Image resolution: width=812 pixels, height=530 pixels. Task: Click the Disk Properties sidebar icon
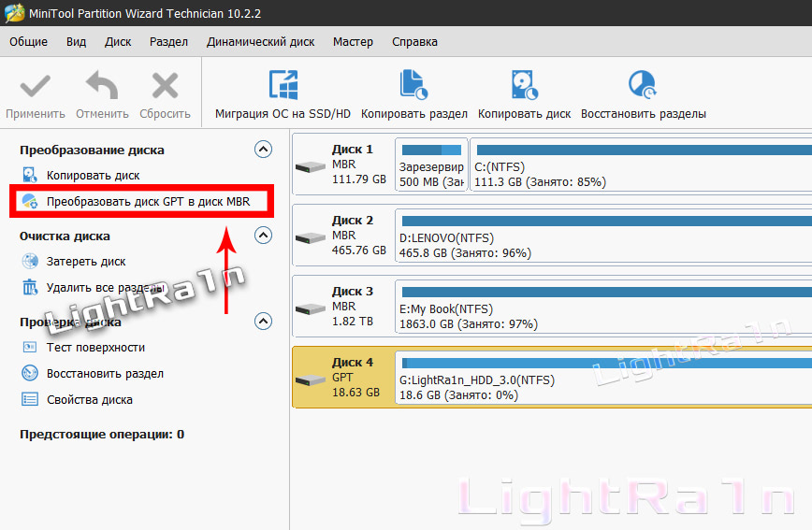(30, 399)
